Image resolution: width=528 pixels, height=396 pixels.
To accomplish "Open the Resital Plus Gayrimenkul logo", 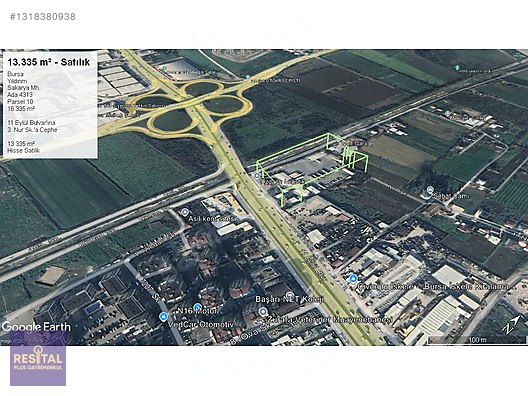I will pyautogui.click(x=38, y=358).
